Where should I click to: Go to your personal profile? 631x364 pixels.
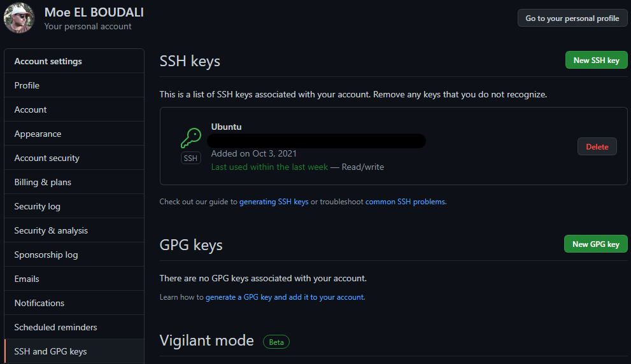(x=572, y=18)
